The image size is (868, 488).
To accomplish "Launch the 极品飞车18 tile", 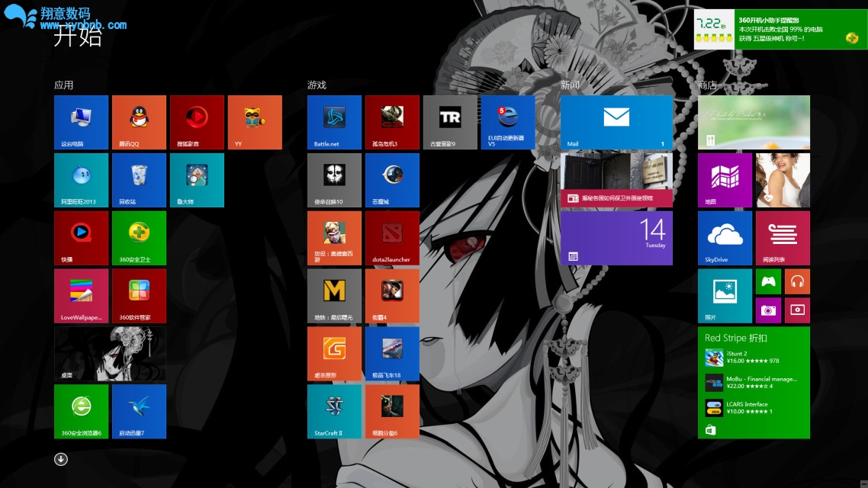I will pos(392,354).
